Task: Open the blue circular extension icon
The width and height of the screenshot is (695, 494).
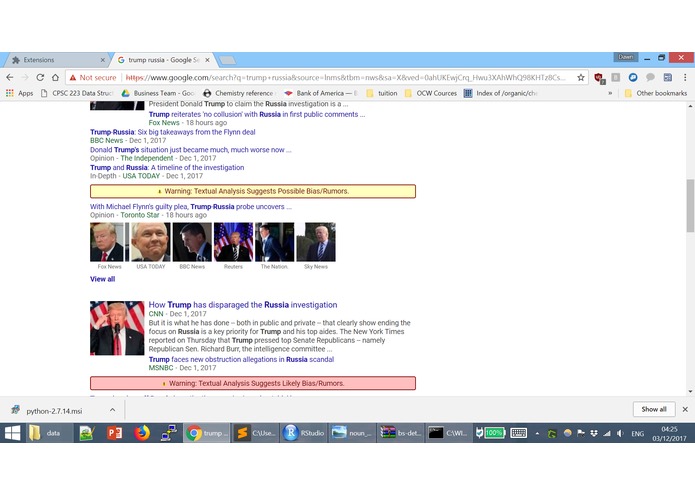Action: (633, 78)
